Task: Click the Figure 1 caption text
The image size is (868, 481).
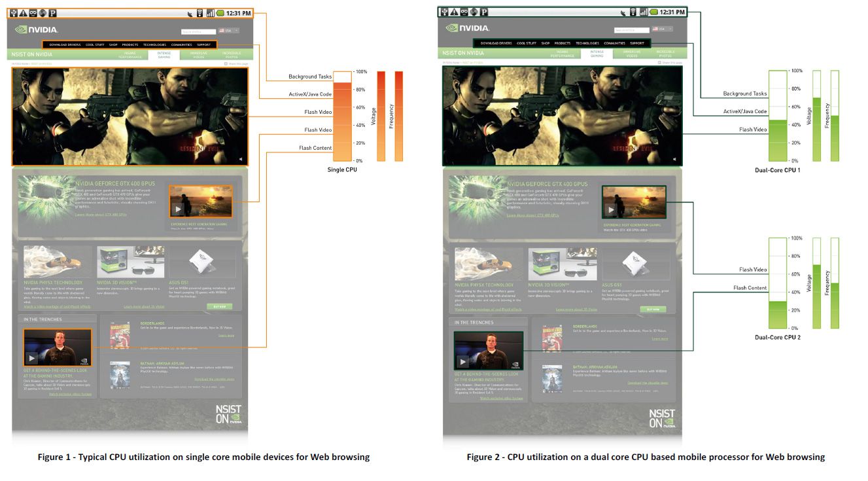Action: (203, 457)
